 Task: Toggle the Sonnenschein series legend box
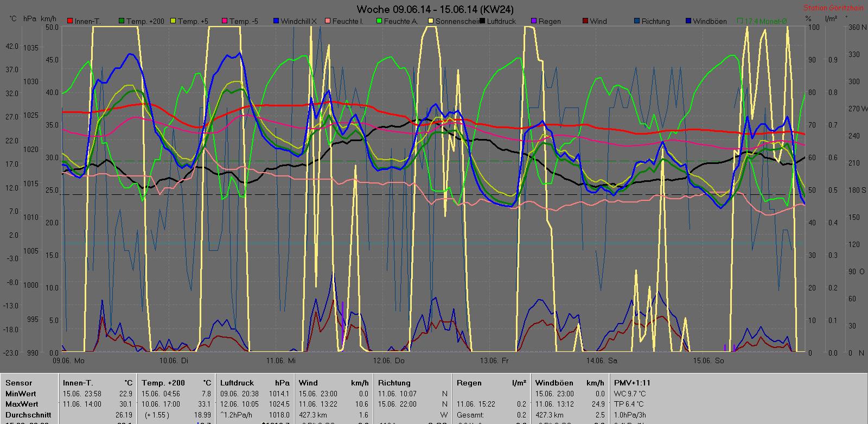431,21
